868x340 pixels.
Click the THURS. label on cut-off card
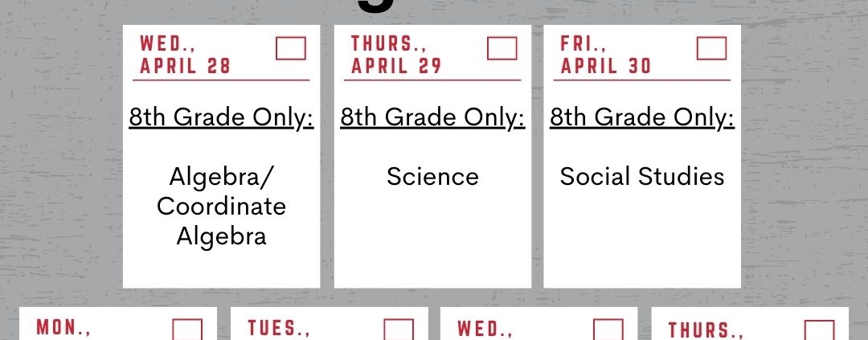(706, 330)
